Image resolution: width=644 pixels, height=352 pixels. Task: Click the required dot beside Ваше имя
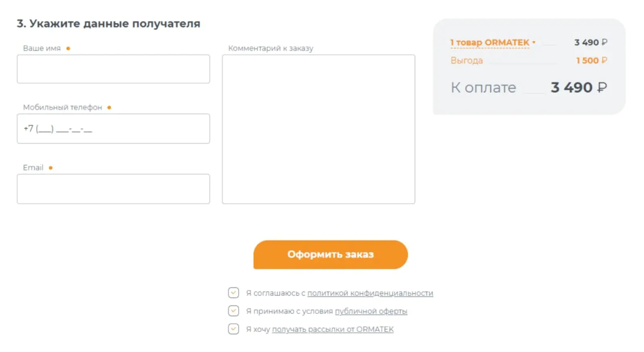point(68,49)
